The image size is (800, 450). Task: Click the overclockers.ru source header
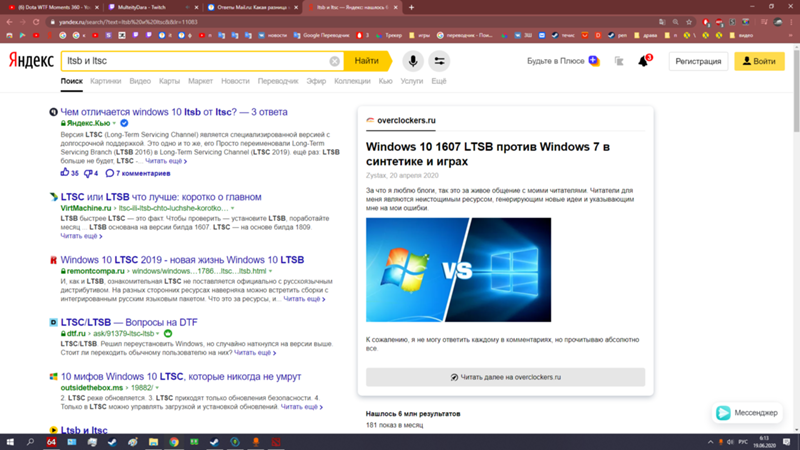tap(401, 120)
